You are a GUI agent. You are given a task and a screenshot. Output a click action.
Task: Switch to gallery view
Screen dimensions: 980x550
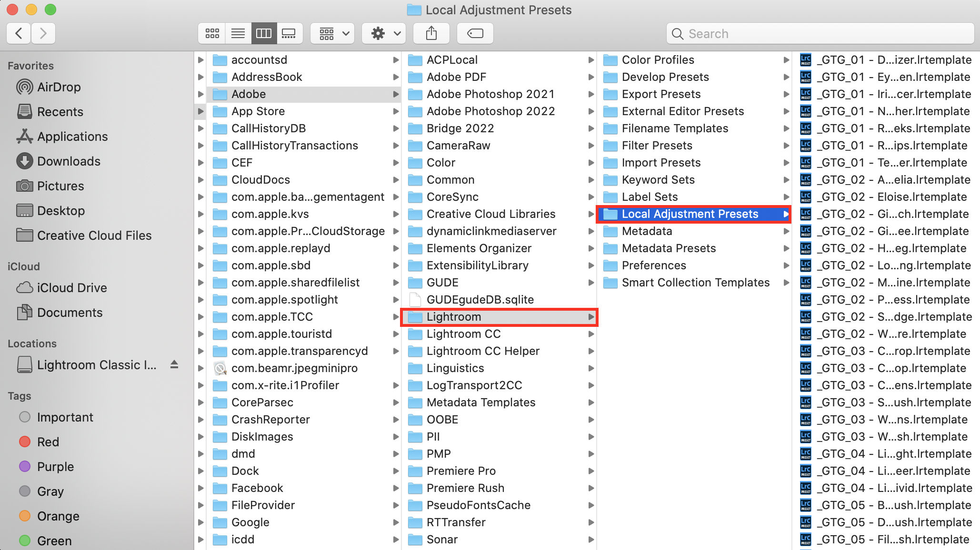pyautogui.click(x=290, y=33)
